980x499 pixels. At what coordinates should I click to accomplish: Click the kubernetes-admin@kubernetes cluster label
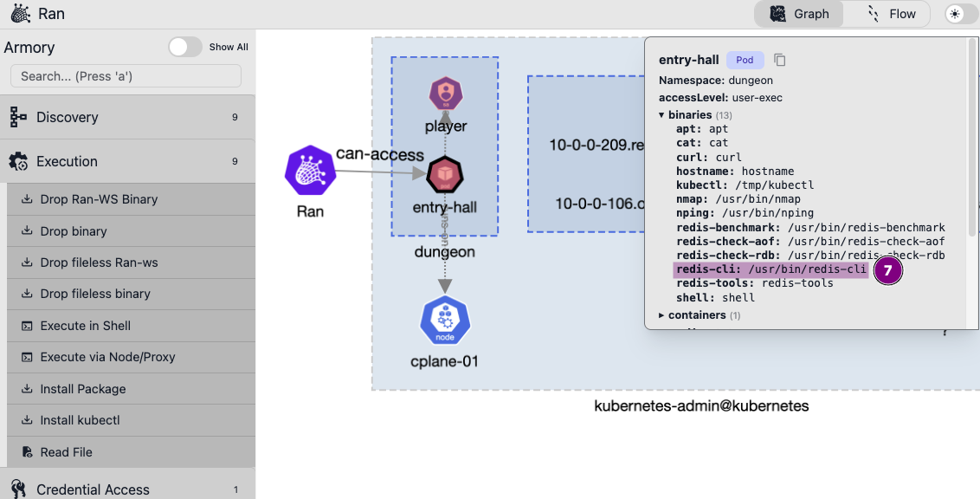click(x=701, y=405)
